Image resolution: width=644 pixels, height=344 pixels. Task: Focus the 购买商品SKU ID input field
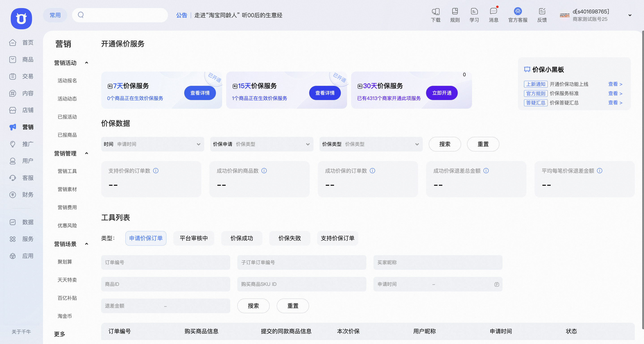point(302,284)
